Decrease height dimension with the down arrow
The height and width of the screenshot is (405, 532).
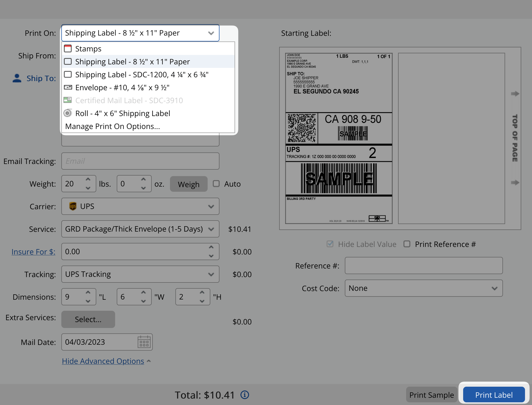[202, 301]
